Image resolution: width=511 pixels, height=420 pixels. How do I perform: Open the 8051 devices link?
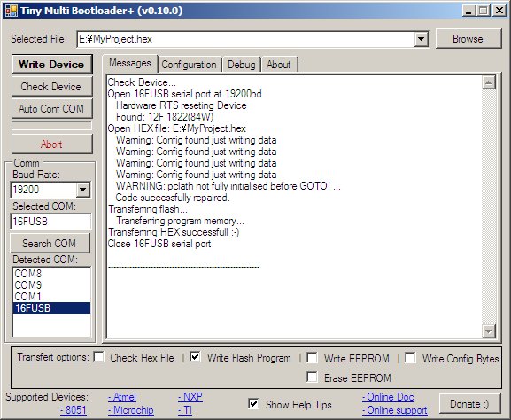[74, 410]
